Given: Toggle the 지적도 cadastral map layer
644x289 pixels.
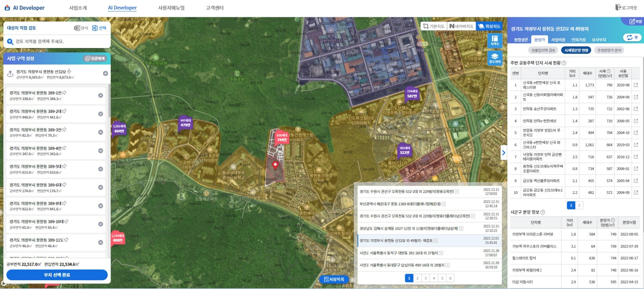Looking at the screenshot, I should (495, 41).
